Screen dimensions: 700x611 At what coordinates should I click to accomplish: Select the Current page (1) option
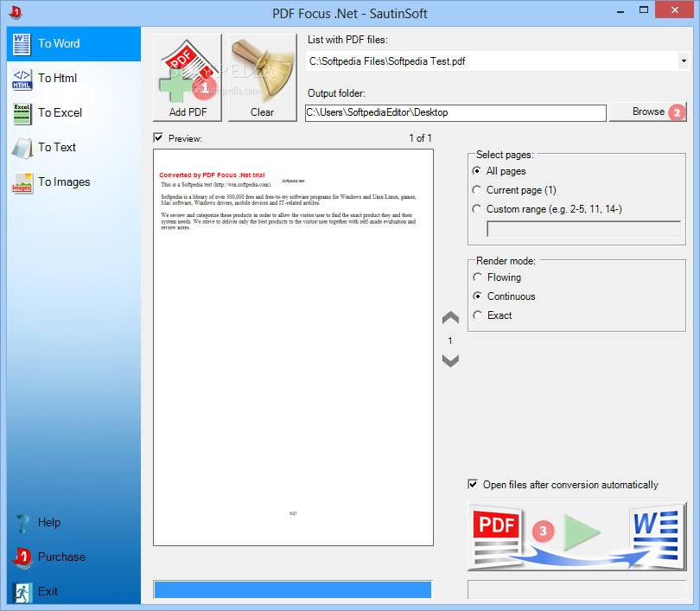point(477,190)
